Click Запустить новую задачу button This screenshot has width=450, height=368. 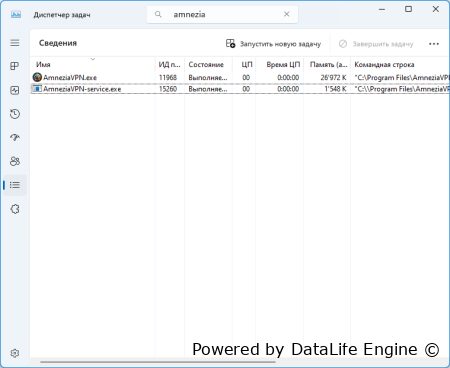coord(273,44)
